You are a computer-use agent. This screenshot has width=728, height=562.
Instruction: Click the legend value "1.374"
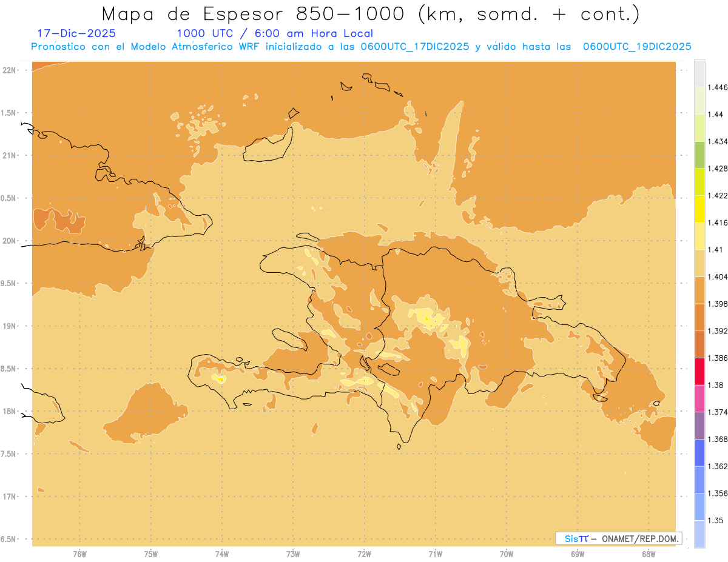tap(717, 412)
